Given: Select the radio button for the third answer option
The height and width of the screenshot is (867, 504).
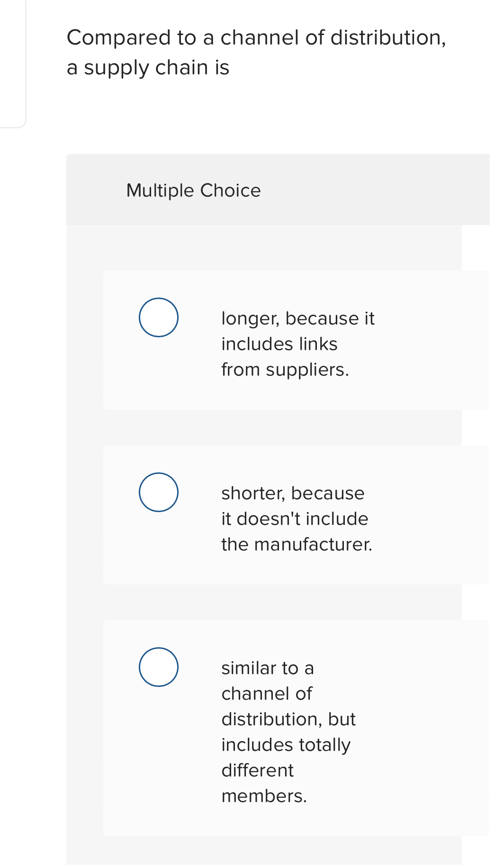Looking at the screenshot, I should point(158,667).
